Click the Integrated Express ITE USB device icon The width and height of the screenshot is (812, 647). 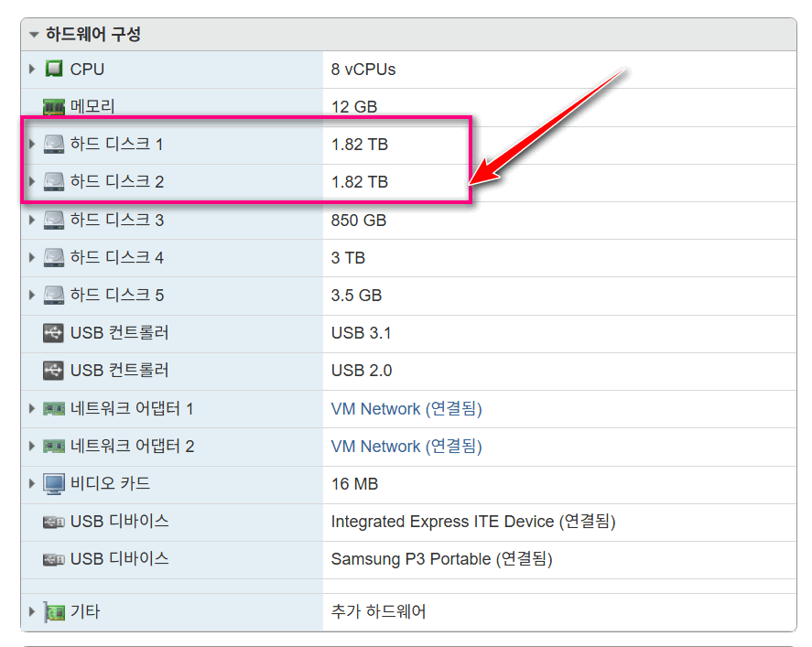point(54,522)
